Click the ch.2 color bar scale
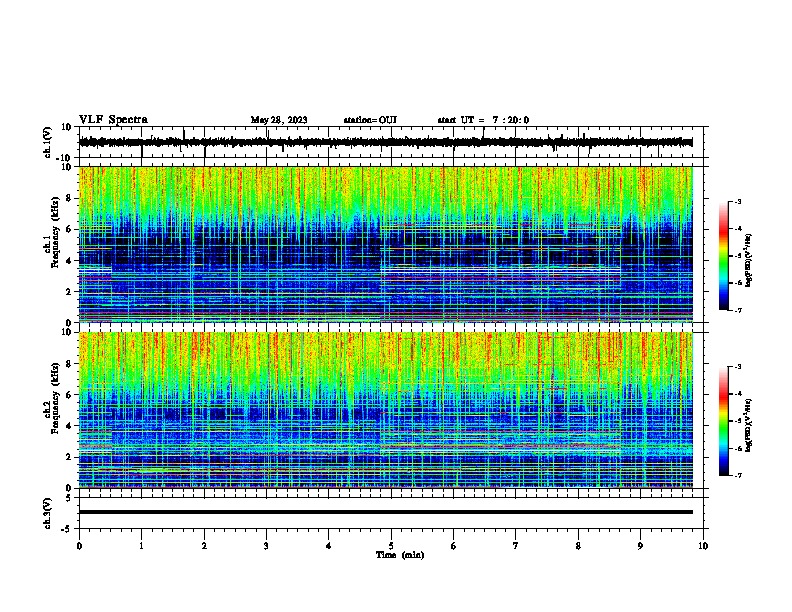This screenshot has width=792, height=612. tap(723, 421)
